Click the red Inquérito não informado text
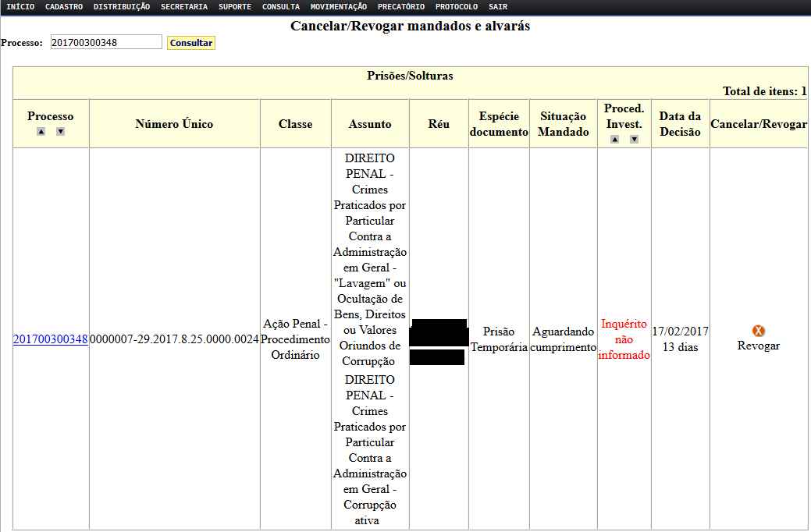Viewport: 811px width, 532px height. (x=624, y=339)
